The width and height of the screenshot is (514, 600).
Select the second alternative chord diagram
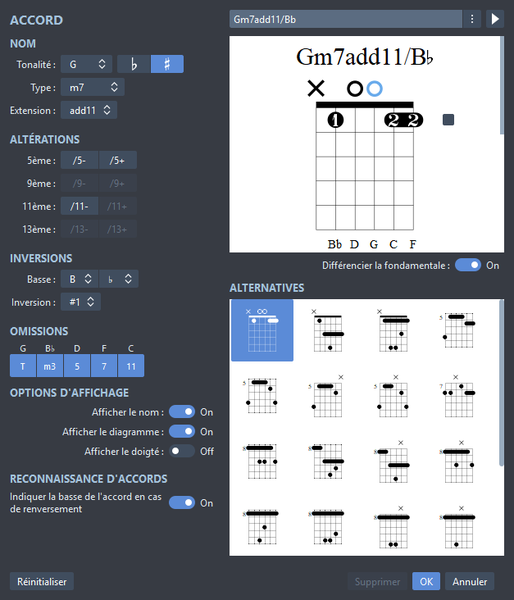tap(328, 330)
